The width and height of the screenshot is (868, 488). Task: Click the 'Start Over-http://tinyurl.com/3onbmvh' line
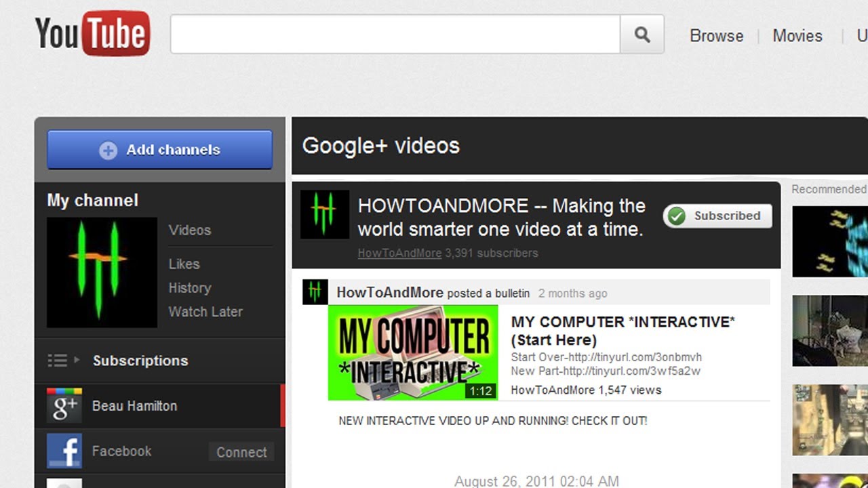point(606,357)
